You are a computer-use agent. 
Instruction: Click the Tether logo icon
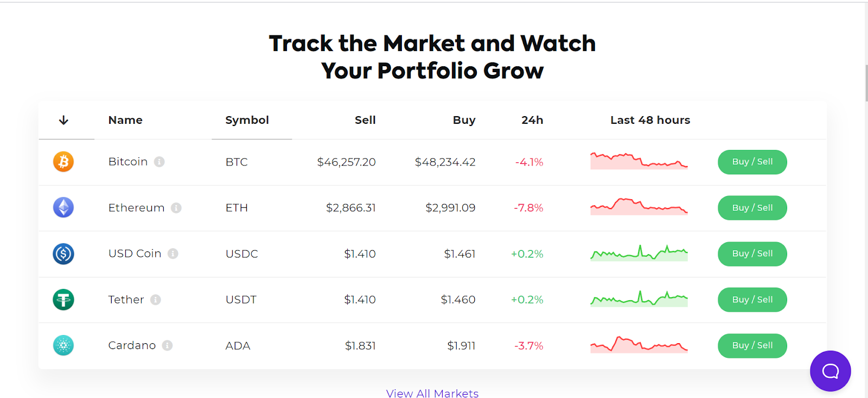pyautogui.click(x=63, y=300)
